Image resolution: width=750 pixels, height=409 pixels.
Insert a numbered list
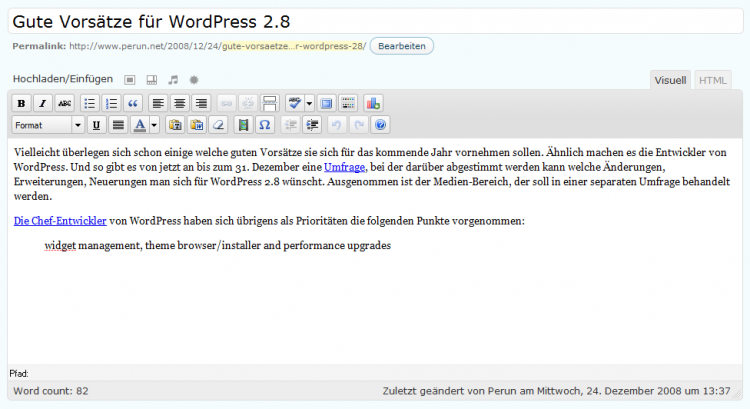111,103
